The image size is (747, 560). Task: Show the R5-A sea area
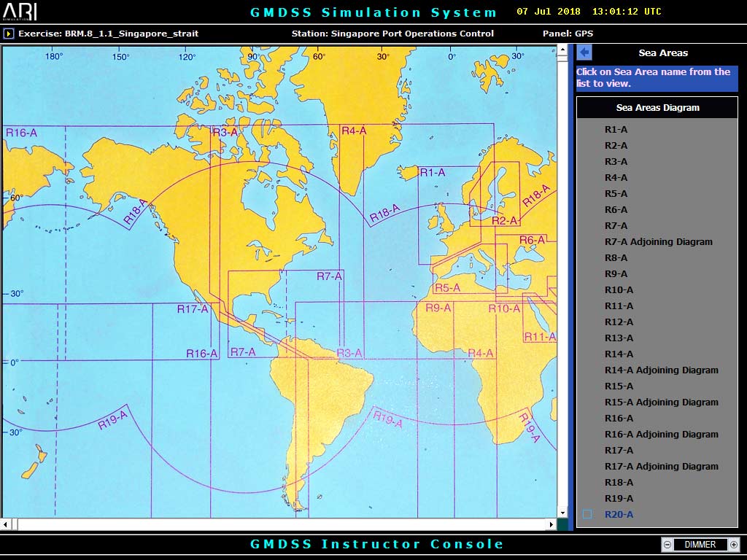pos(616,194)
